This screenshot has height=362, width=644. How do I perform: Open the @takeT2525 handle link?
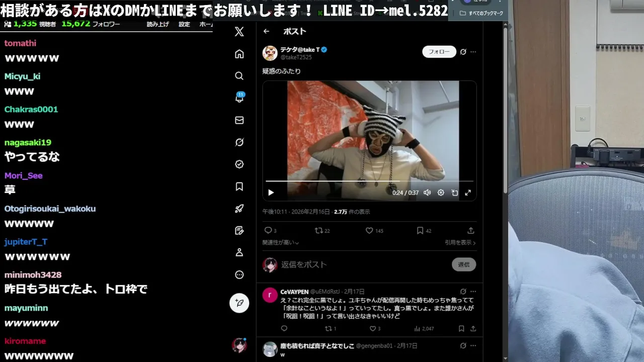[296, 57]
